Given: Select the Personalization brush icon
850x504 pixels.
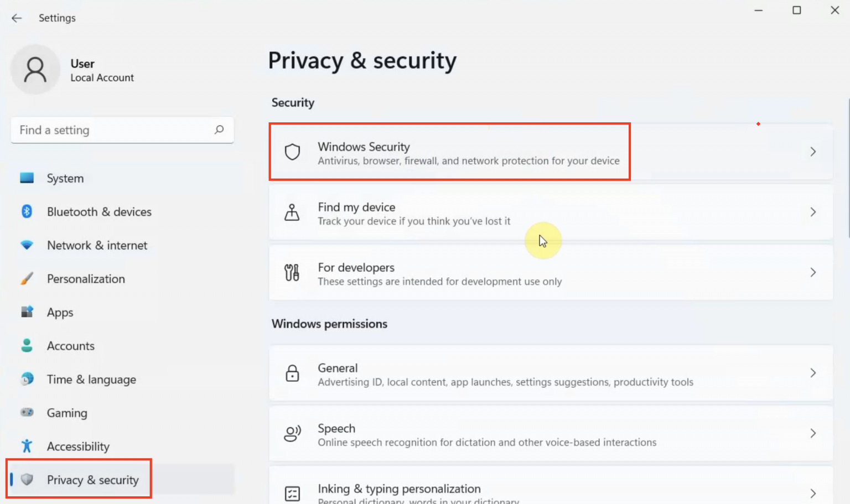Looking at the screenshot, I should pyautogui.click(x=27, y=278).
